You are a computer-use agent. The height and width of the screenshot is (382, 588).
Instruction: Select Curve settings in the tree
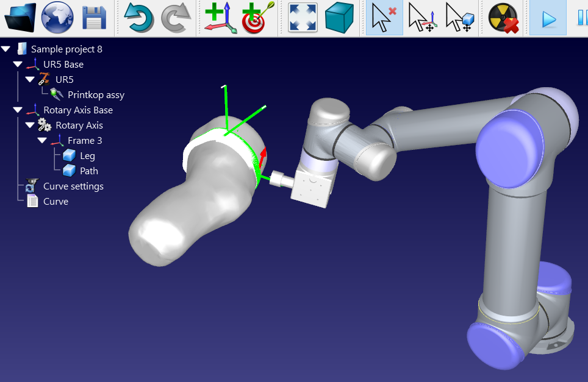point(73,186)
